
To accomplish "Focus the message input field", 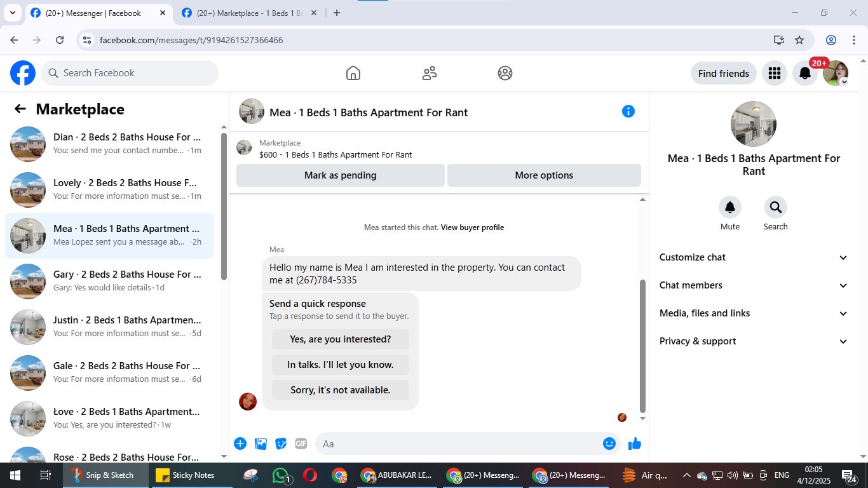I will coord(458,444).
